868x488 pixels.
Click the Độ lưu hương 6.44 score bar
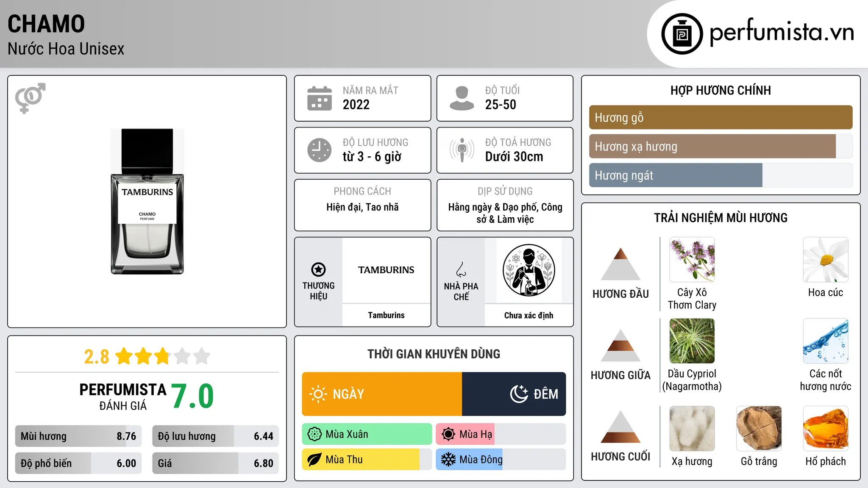215,436
